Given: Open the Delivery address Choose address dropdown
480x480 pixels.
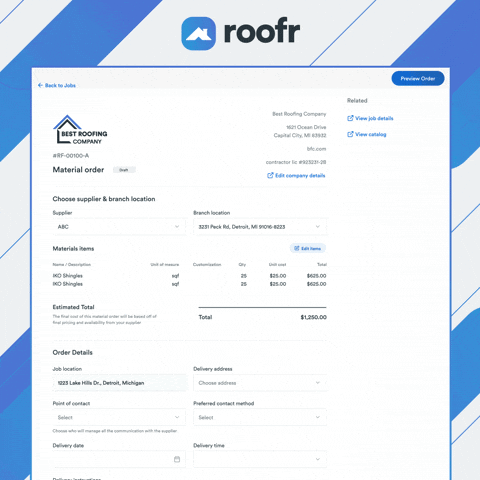Looking at the screenshot, I should [260, 383].
